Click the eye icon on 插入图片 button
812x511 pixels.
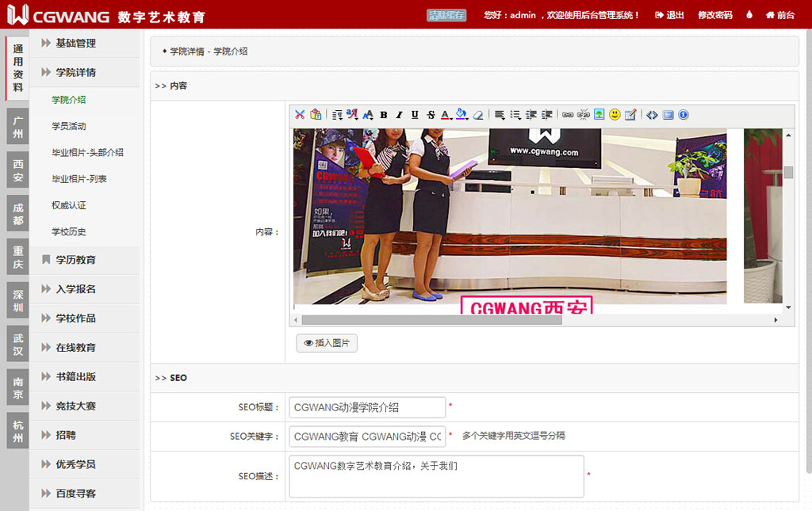pyautogui.click(x=308, y=343)
